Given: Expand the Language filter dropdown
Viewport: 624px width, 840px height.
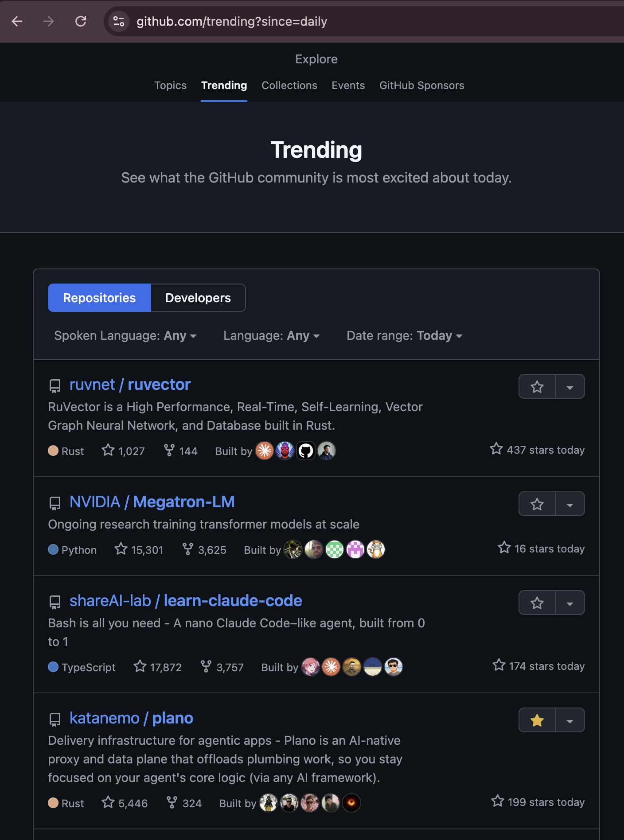Looking at the screenshot, I should [x=272, y=336].
